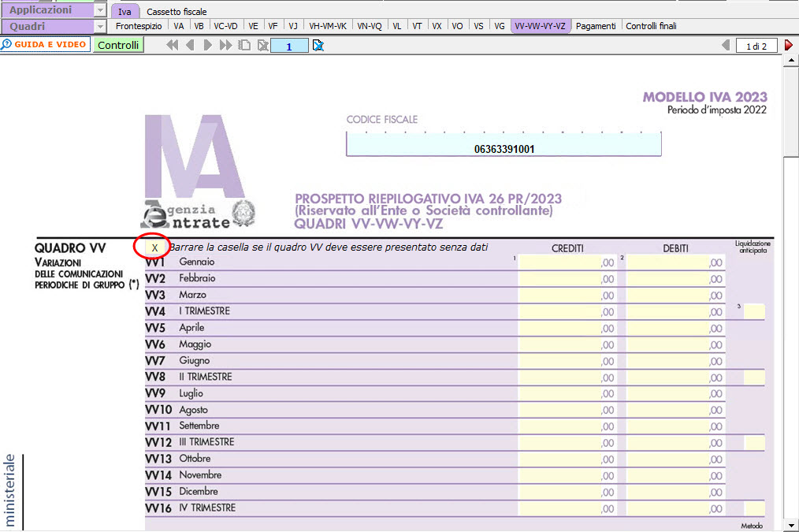The width and height of the screenshot is (799, 532).
Task: Open the VO quadro tab
Action: [x=457, y=26]
